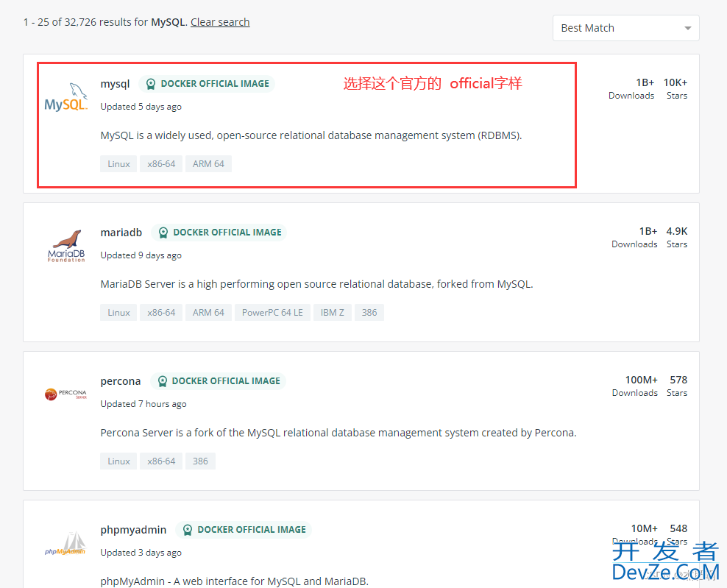Click mariadb's official image badge icon
The width and height of the screenshot is (727, 588).
click(163, 233)
